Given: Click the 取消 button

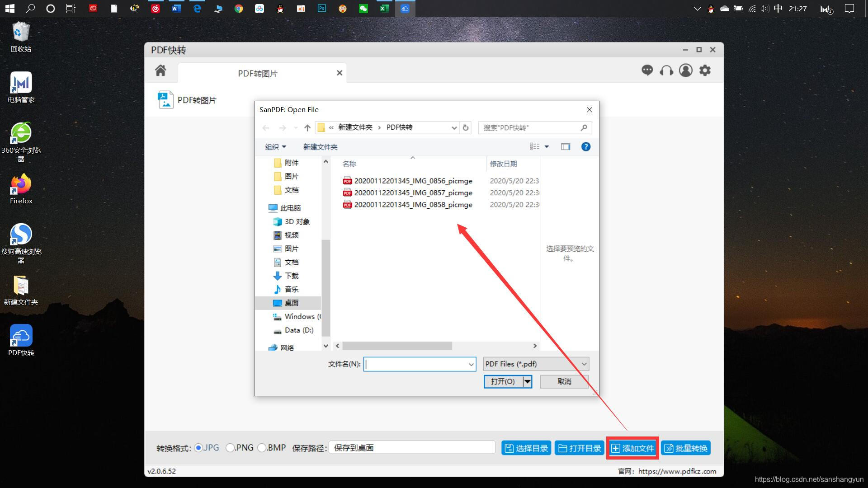Looking at the screenshot, I should (x=564, y=381).
